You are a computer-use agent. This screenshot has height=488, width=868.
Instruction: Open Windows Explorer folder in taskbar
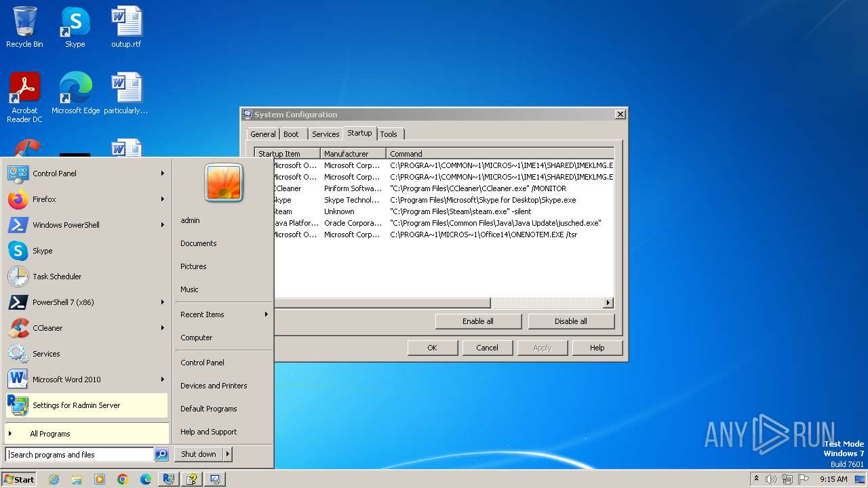(77, 479)
